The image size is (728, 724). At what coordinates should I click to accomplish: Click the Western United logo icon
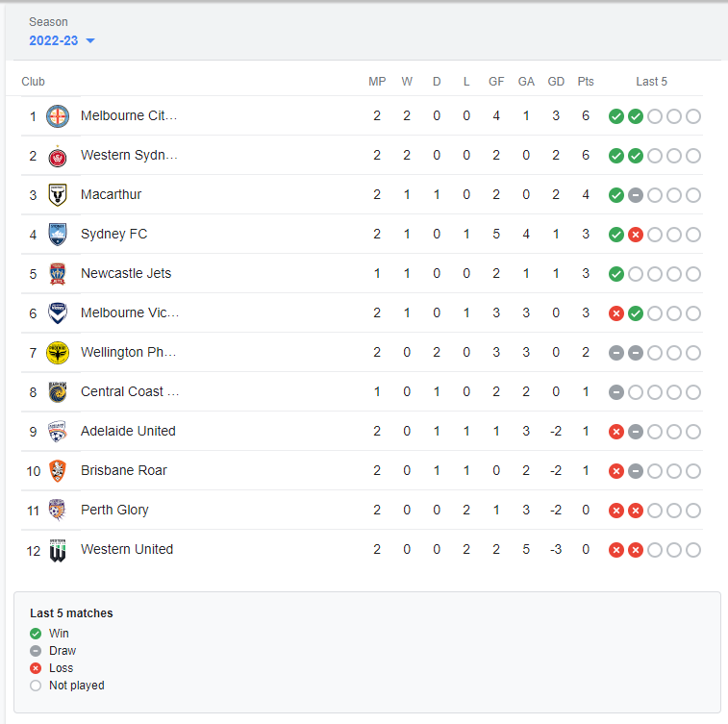coord(58,550)
